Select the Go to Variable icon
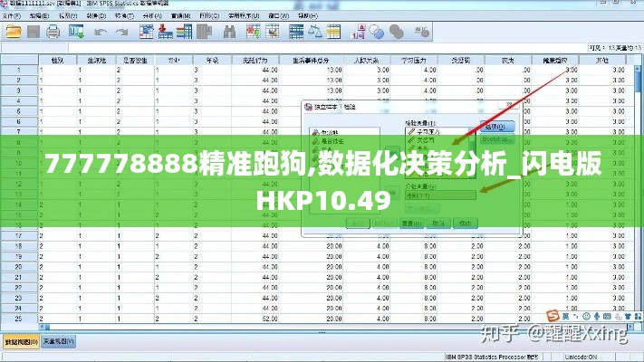This screenshot has height=362, width=644. click(x=165, y=32)
